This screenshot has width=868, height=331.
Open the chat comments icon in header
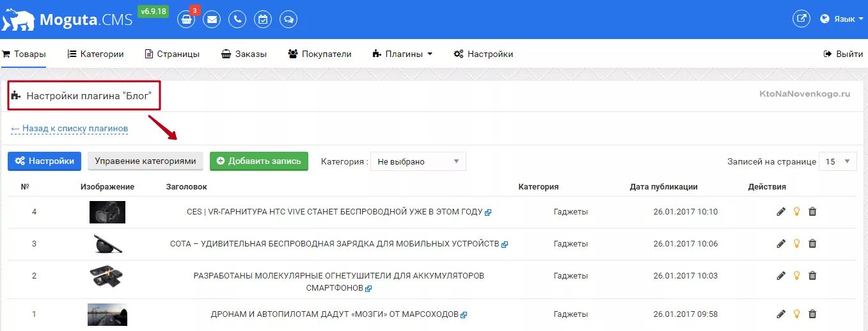click(288, 19)
